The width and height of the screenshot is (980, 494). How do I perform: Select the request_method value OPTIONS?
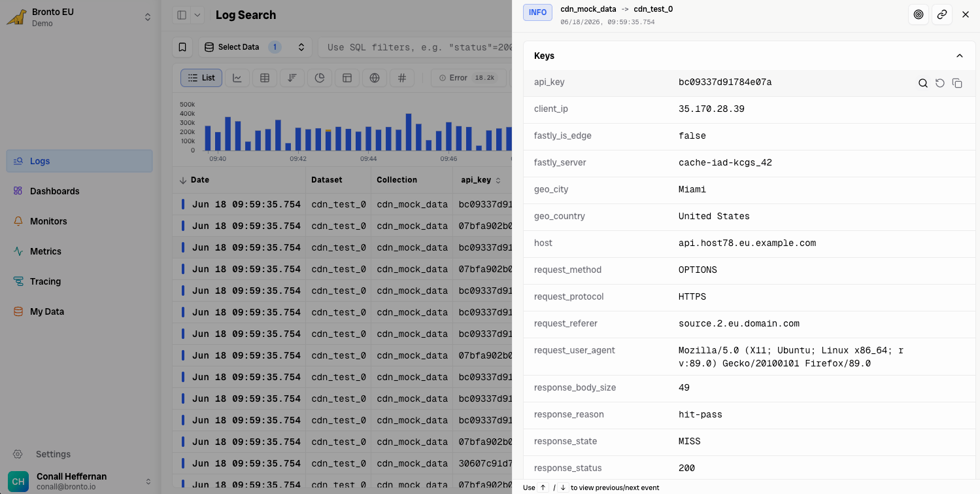point(698,270)
